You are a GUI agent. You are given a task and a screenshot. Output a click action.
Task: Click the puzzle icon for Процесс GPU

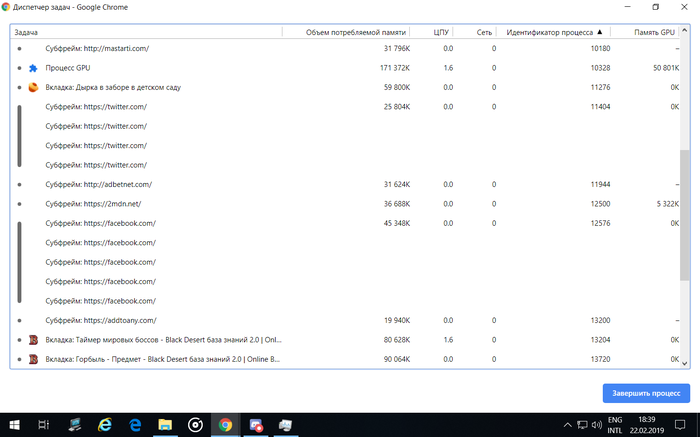click(32, 68)
